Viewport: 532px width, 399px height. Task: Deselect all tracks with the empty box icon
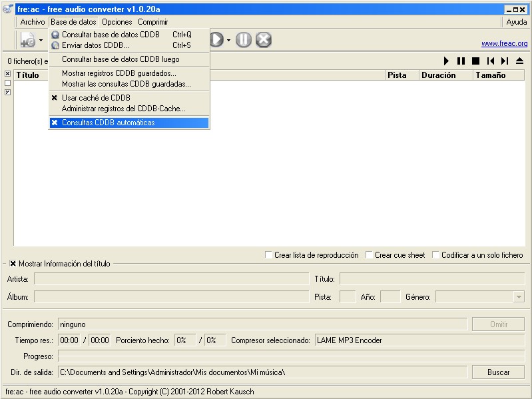(x=8, y=83)
